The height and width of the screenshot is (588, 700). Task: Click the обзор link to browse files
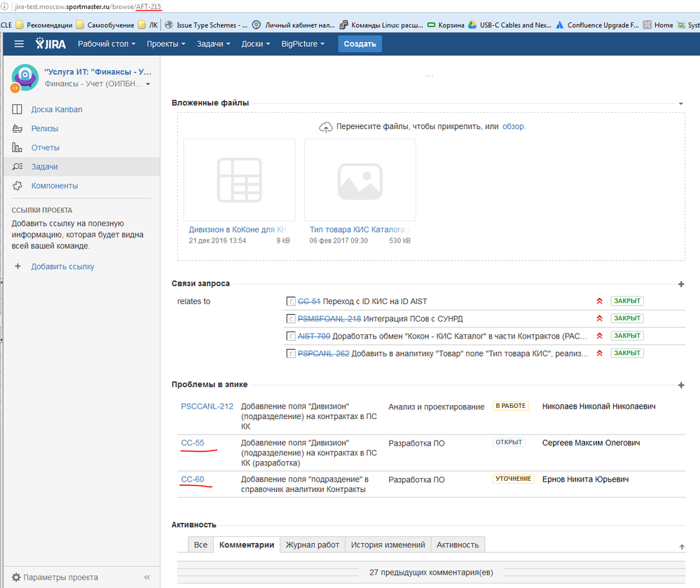click(x=514, y=126)
